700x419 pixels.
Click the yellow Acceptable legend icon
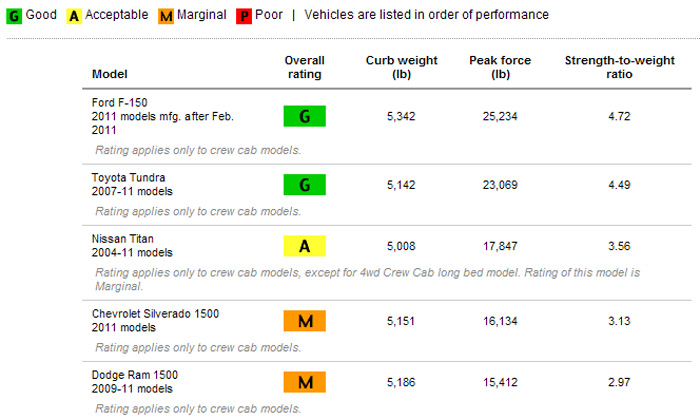coord(74,17)
